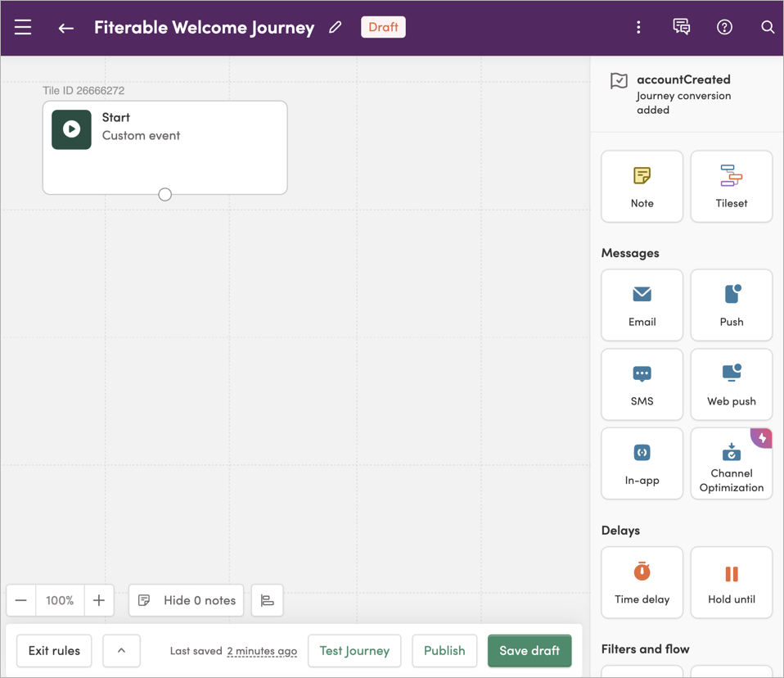
Task: Click the Fiterable Welcome Journey title
Action: click(x=205, y=28)
